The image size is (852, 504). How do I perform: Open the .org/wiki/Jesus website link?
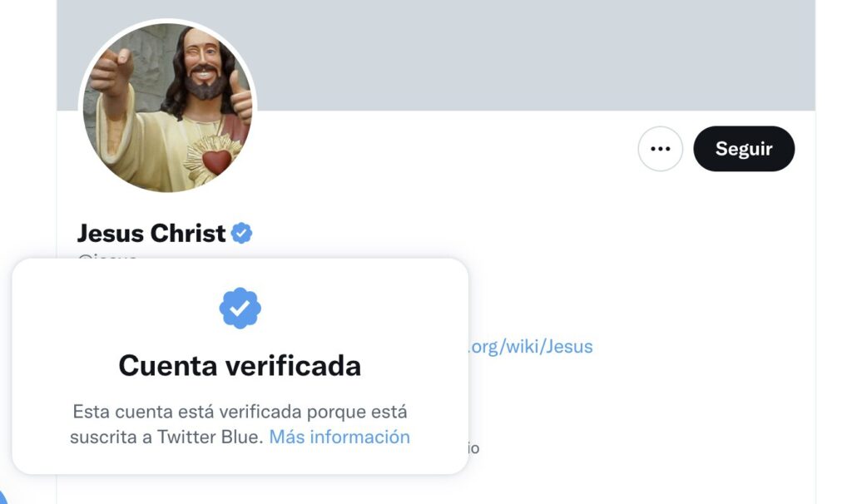[531, 346]
